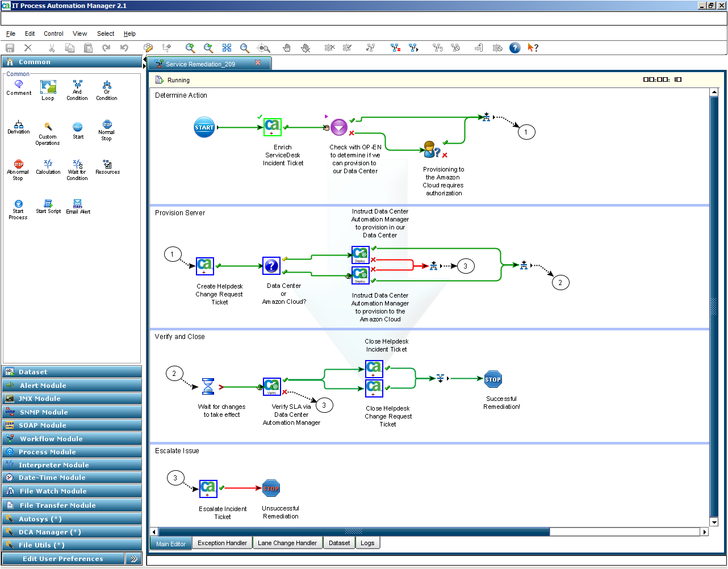
Task: Open the Select menu
Action: tap(106, 34)
